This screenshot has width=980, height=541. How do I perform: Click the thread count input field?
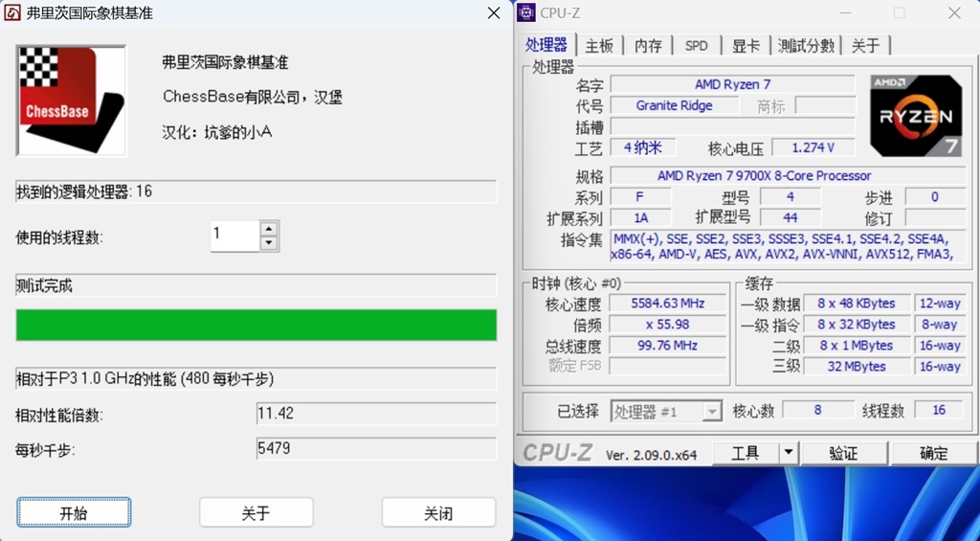point(235,236)
